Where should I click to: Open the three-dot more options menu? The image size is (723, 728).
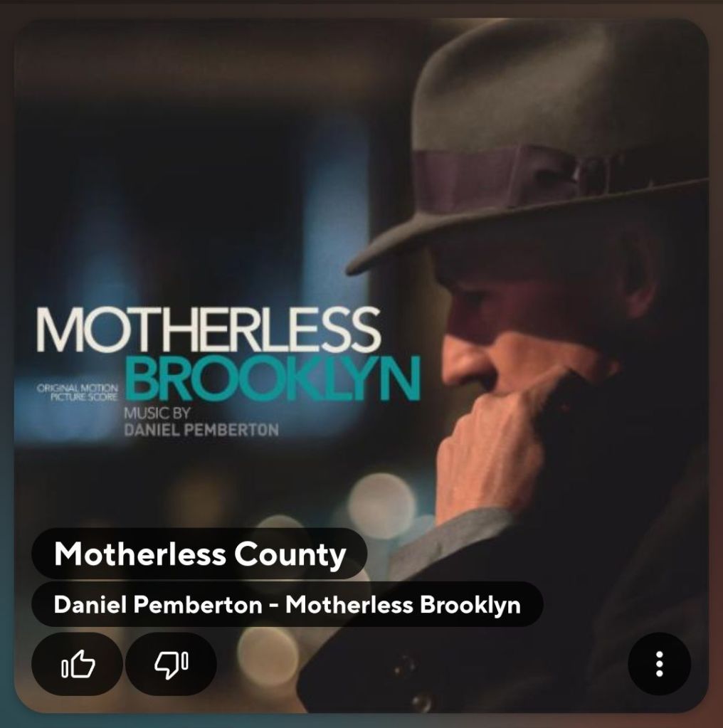(x=659, y=663)
